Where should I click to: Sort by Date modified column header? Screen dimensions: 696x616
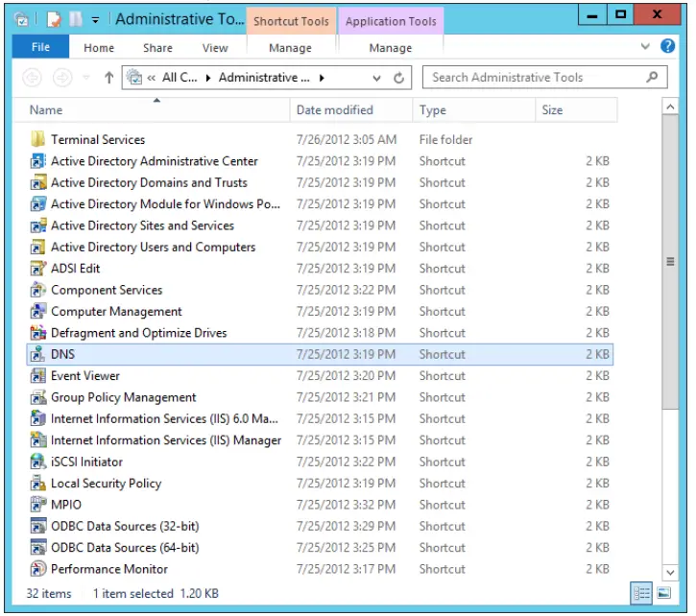351,110
